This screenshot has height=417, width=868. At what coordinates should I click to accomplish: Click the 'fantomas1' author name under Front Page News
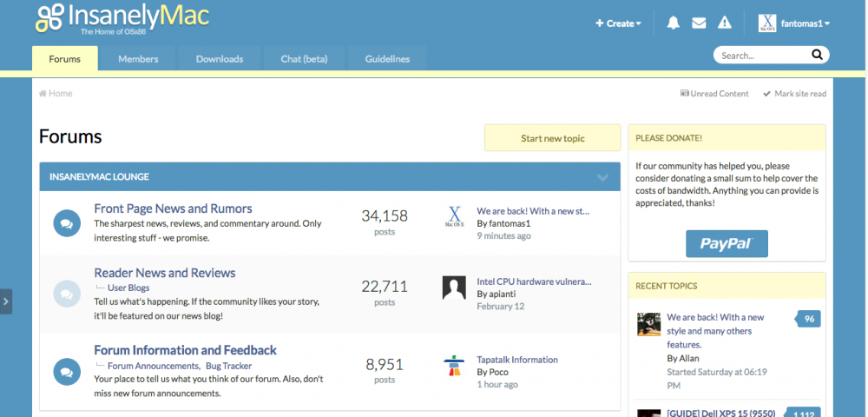click(x=510, y=224)
